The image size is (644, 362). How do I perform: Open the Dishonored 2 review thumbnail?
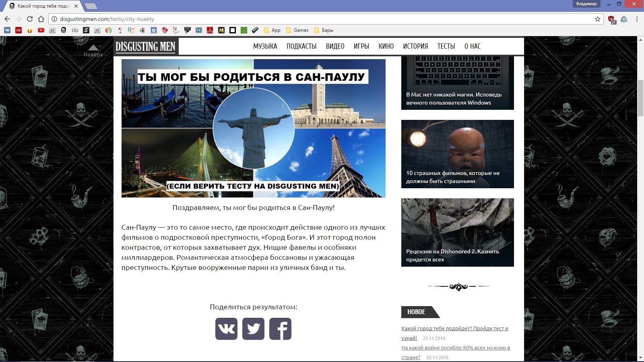click(x=457, y=232)
